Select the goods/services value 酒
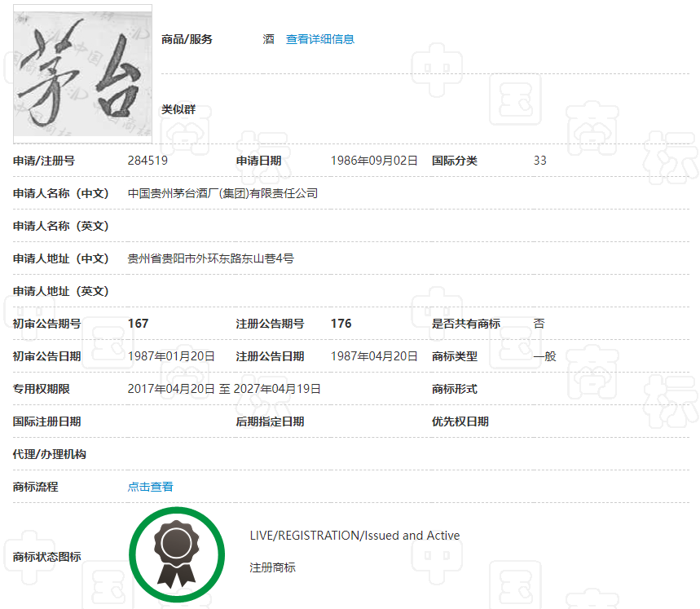This screenshot has width=700, height=609. [x=268, y=39]
